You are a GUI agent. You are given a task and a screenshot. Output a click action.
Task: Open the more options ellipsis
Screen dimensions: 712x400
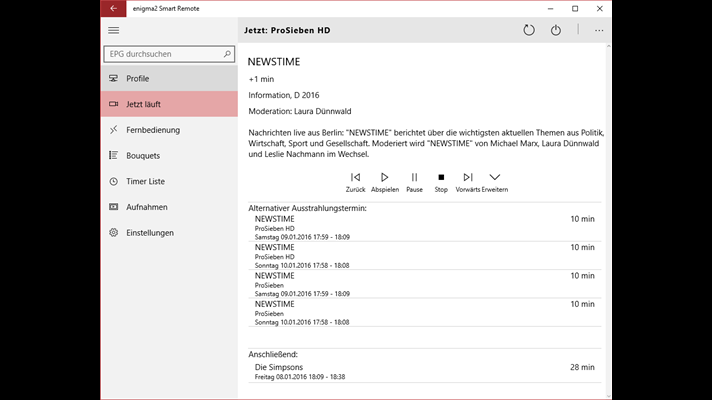(x=599, y=30)
